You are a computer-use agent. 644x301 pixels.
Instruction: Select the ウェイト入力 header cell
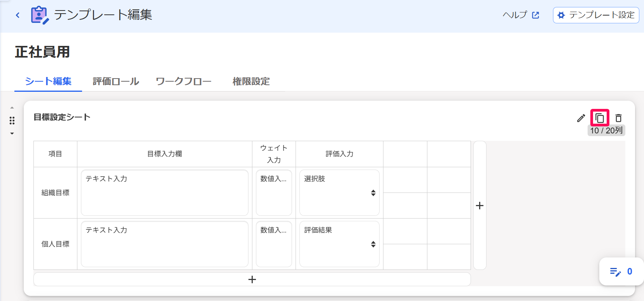tap(274, 154)
